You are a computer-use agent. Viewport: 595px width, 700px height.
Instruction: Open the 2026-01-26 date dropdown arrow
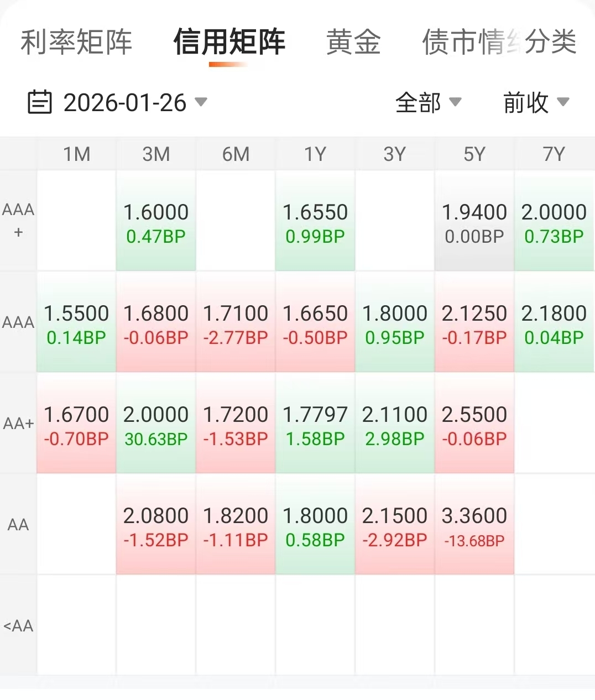[x=201, y=102]
